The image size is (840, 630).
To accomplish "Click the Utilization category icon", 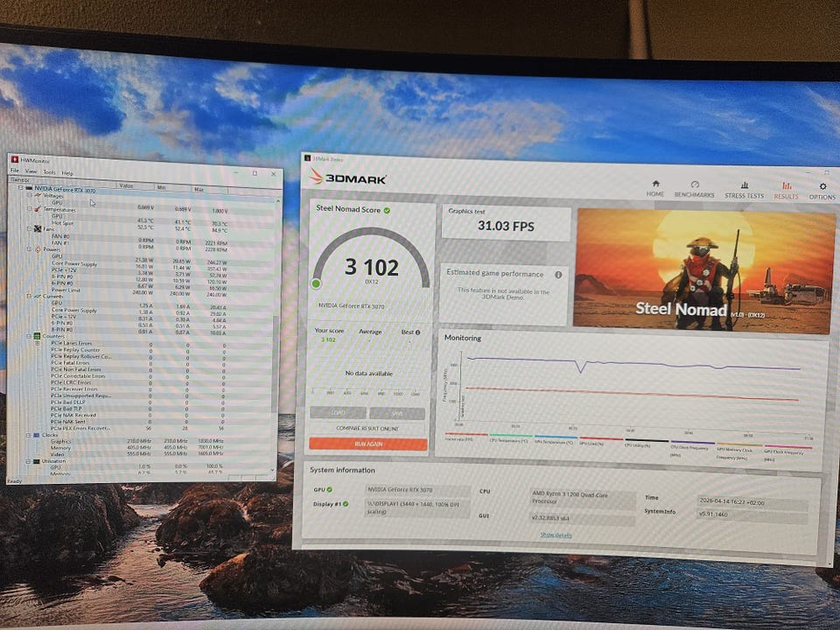I will click(x=37, y=461).
